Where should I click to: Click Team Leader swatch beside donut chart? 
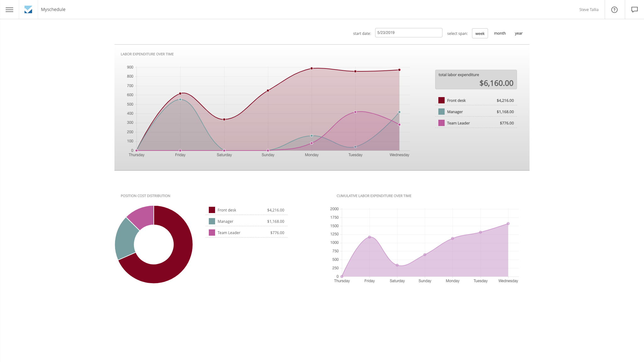coord(212,233)
